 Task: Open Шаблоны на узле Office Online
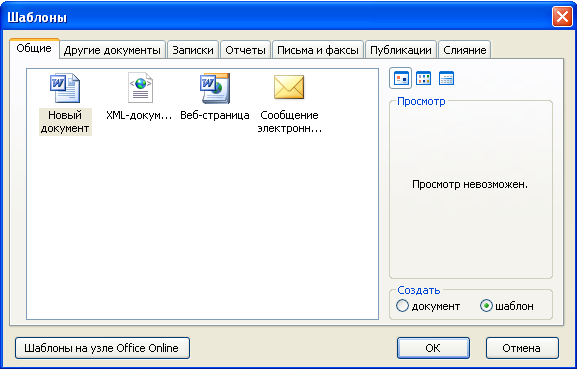[102, 348]
